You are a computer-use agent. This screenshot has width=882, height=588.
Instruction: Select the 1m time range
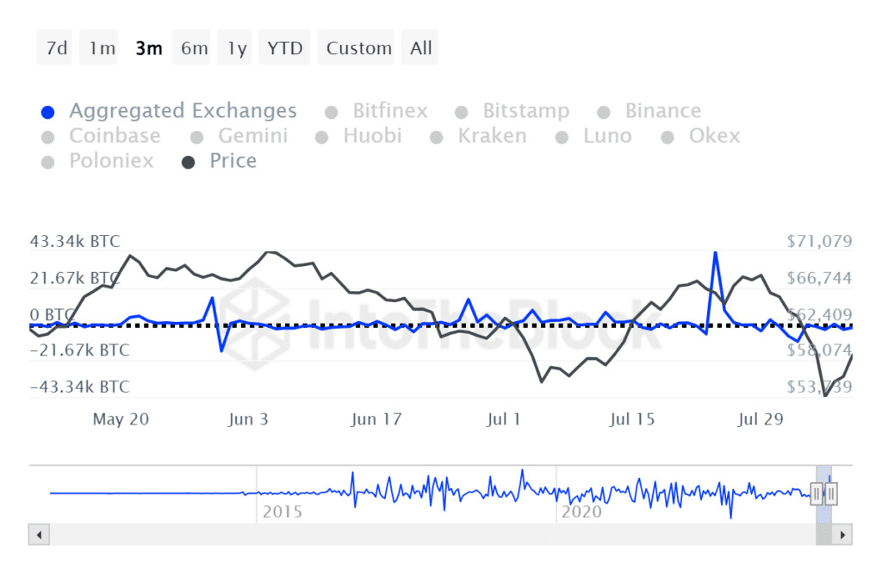click(99, 48)
